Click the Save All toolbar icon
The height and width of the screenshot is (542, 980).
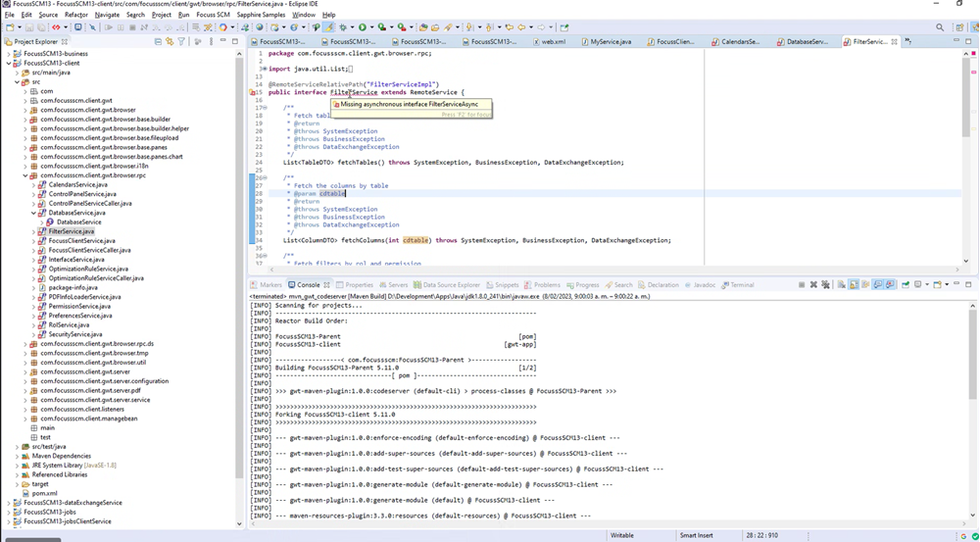coord(41,27)
